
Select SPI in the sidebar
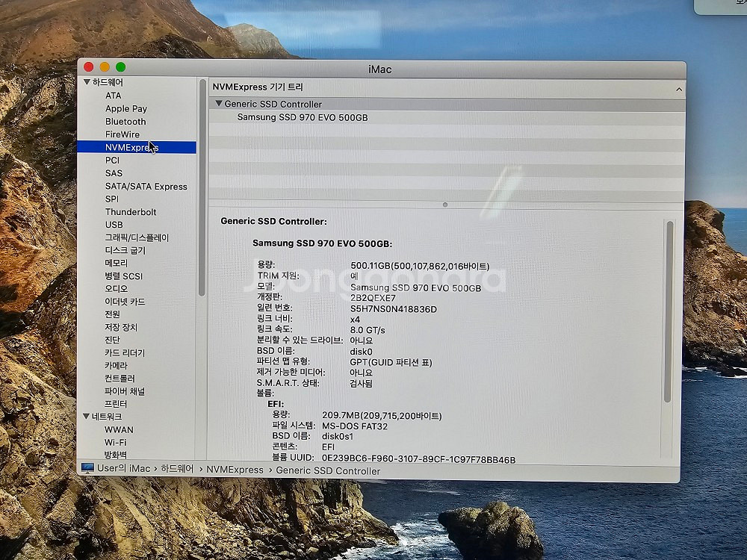tap(111, 199)
